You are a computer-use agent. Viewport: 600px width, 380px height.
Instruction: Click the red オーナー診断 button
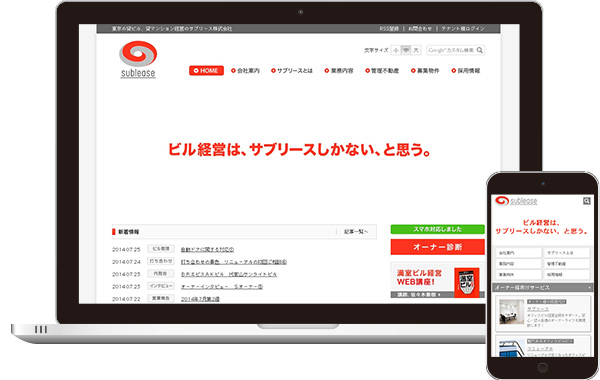click(437, 247)
